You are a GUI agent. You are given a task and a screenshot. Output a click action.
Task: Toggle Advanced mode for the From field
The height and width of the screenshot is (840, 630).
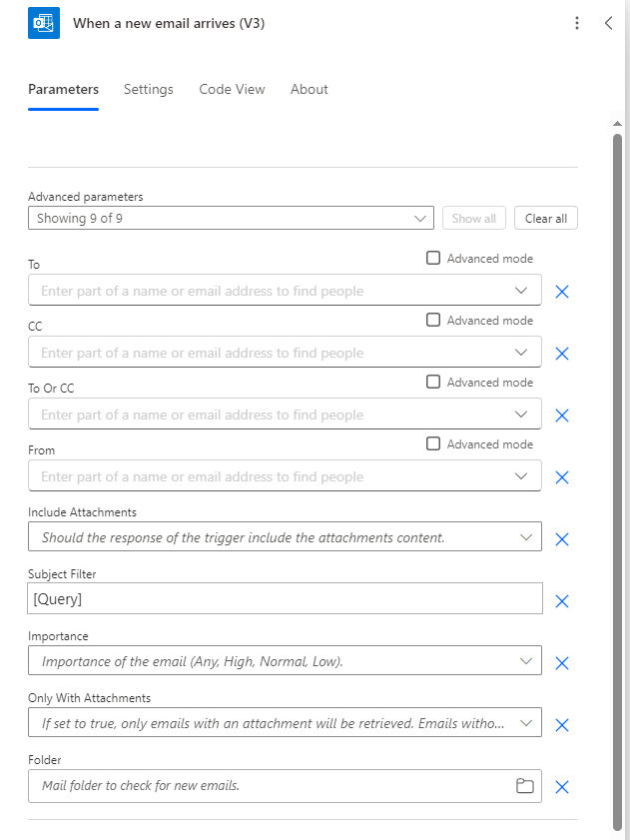click(433, 443)
